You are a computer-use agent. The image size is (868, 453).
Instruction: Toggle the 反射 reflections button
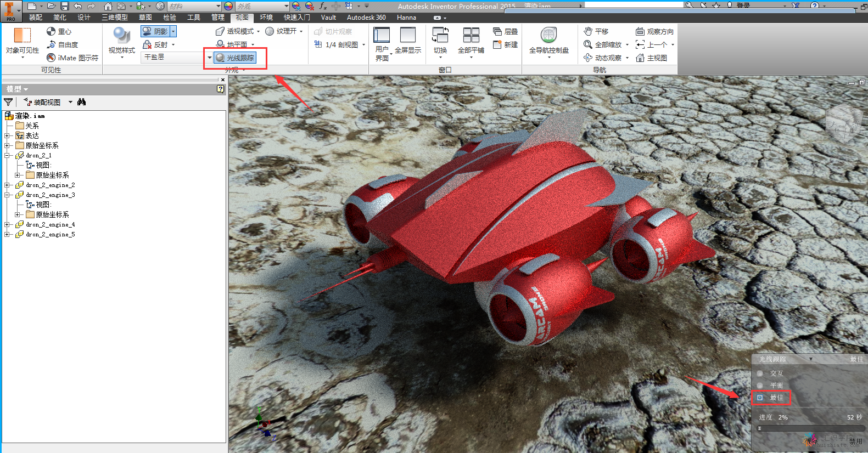[x=155, y=44]
